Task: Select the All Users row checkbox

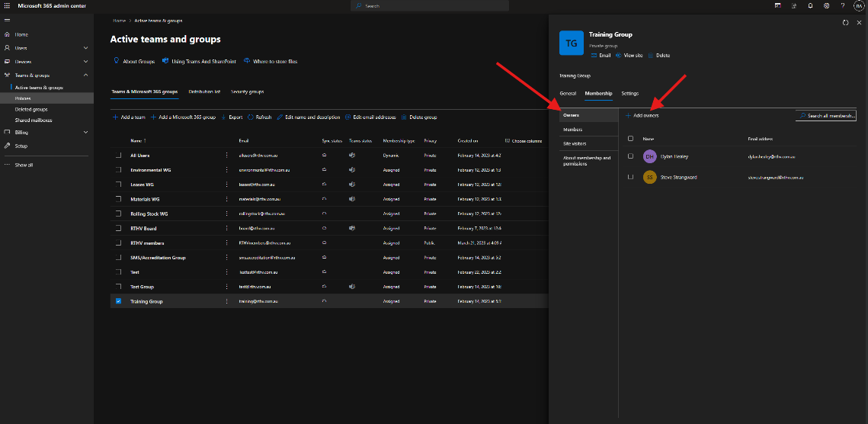Action: [118, 156]
